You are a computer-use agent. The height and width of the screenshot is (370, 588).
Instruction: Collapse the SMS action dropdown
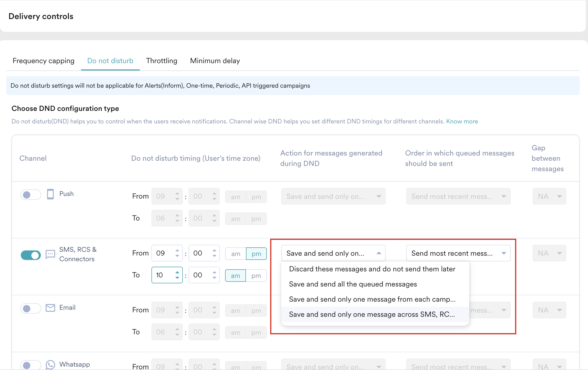tap(379, 253)
